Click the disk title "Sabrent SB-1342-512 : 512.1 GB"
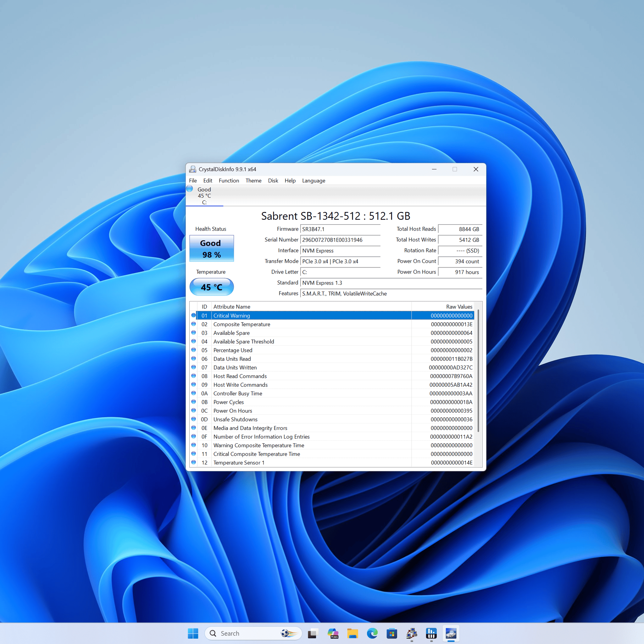 335,216
